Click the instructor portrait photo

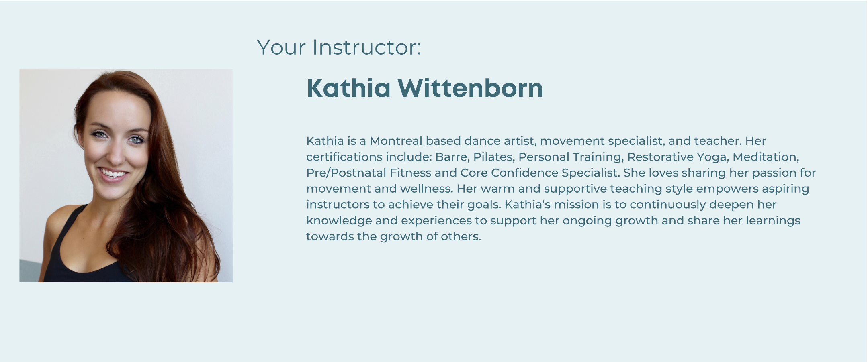pos(126,175)
